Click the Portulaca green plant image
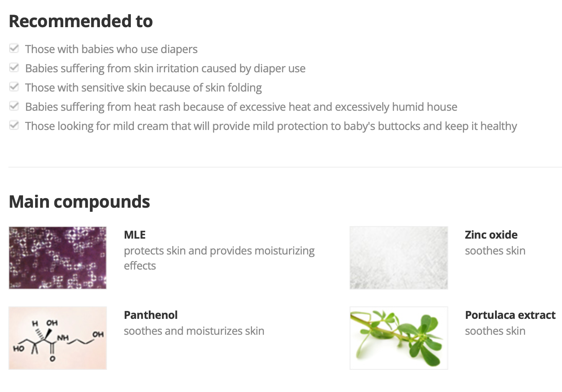Screen dimensions: 562x392 [x=399, y=338]
